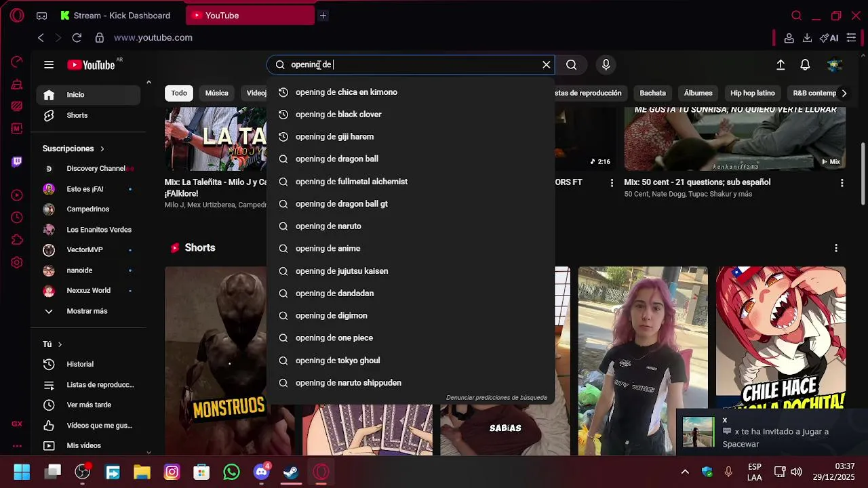
Task: Open Opera AI assistant button
Action: pyautogui.click(x=829, y=38)
